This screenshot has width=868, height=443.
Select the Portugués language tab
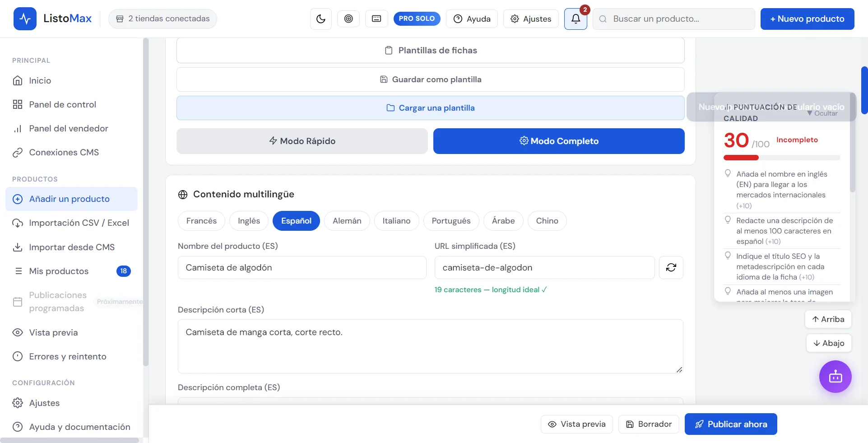click(451, 221)
